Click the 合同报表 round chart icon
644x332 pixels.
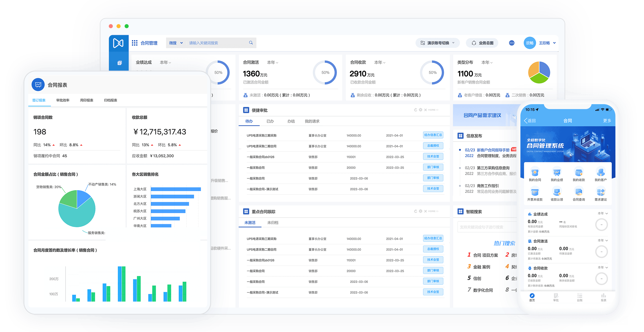(x=38, y=85)
